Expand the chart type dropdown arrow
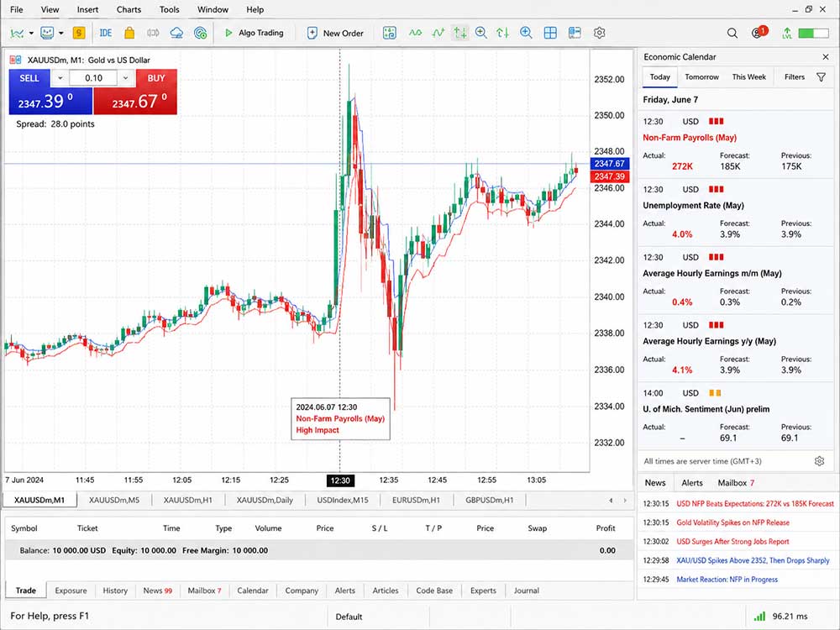The image size is (840, 630). pos(31,34)
